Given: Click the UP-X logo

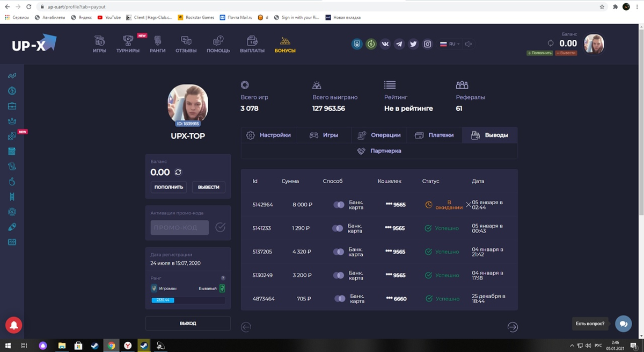Looking at the screenshot, I should [34, 44].
